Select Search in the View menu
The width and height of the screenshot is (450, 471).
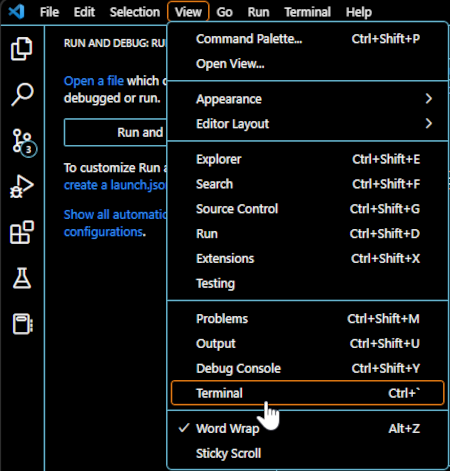point(307,184)
